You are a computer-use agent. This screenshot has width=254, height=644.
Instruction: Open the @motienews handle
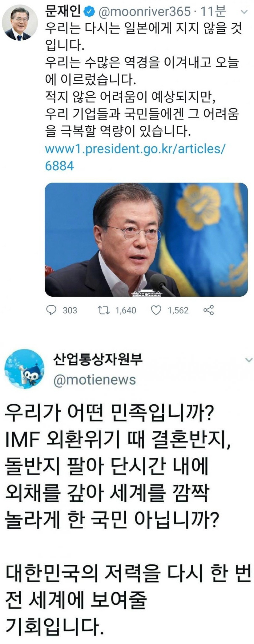click(x=95, y=380)
